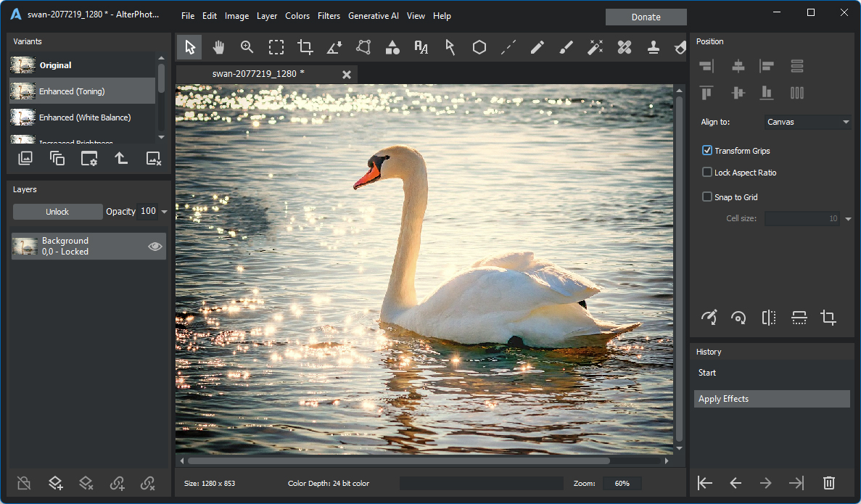Open the Generative AI menu
The image size is (861, 504).
click(373, 16)
